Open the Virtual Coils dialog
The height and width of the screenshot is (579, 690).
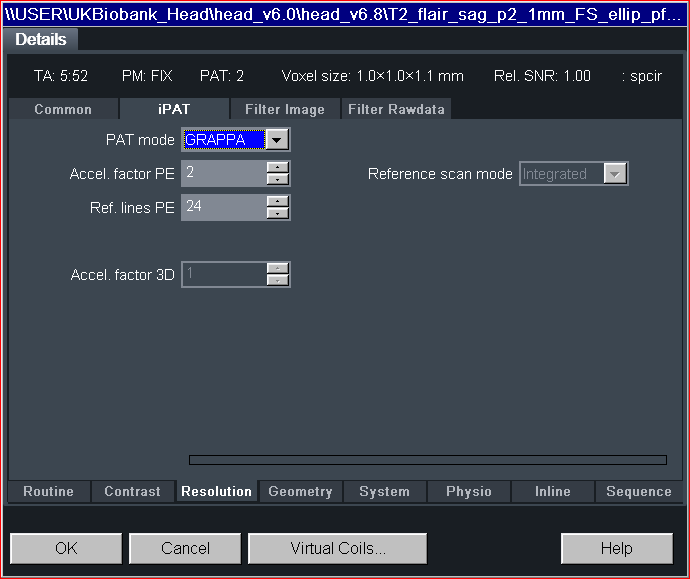click(x=337, y=548)
